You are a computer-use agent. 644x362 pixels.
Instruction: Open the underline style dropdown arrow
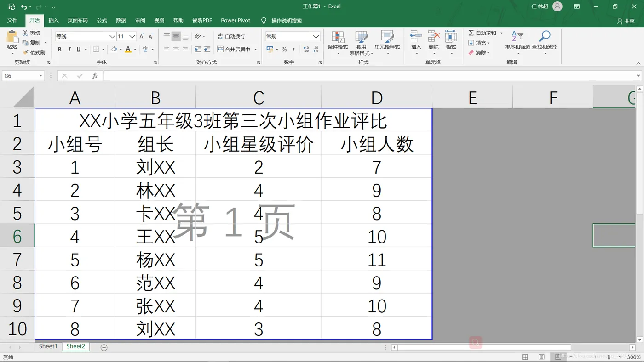point(86,50)
